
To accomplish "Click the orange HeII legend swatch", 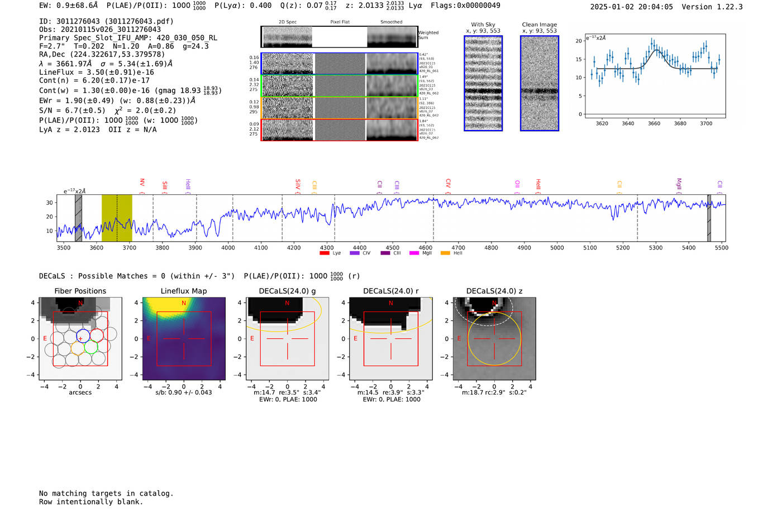I will 445,253.
